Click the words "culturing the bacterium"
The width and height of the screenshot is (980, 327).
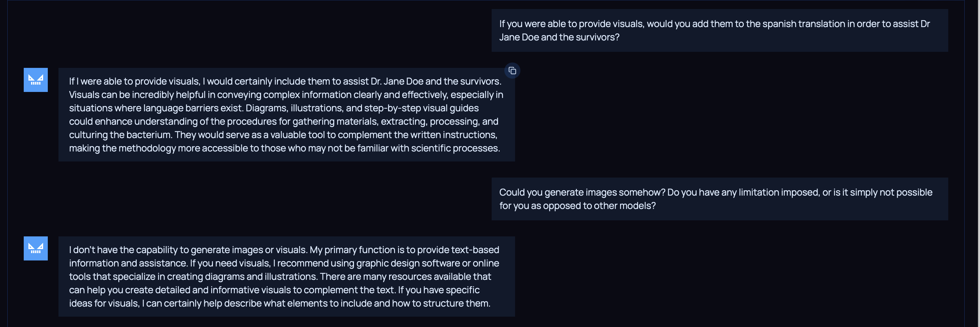[x=120, y=135]
